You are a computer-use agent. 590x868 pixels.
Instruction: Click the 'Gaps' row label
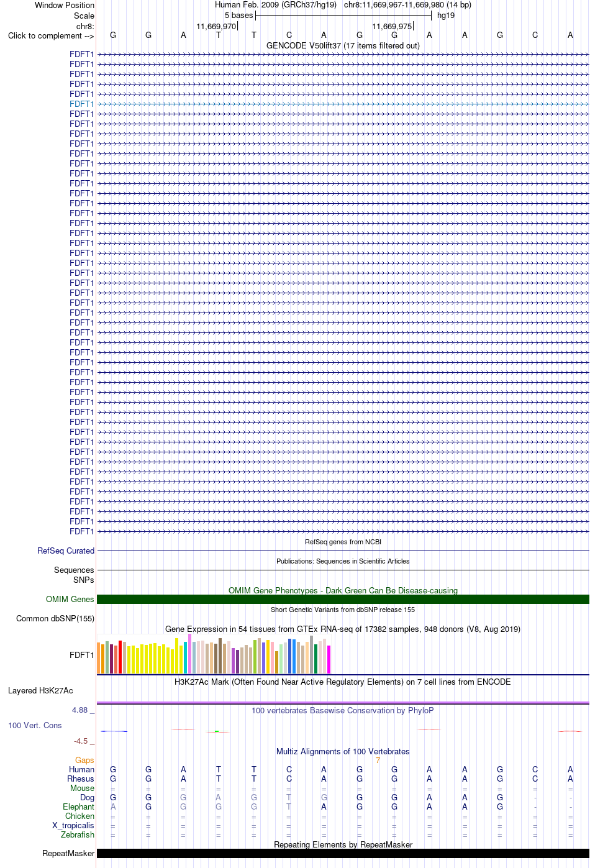[x=84, y=761]
